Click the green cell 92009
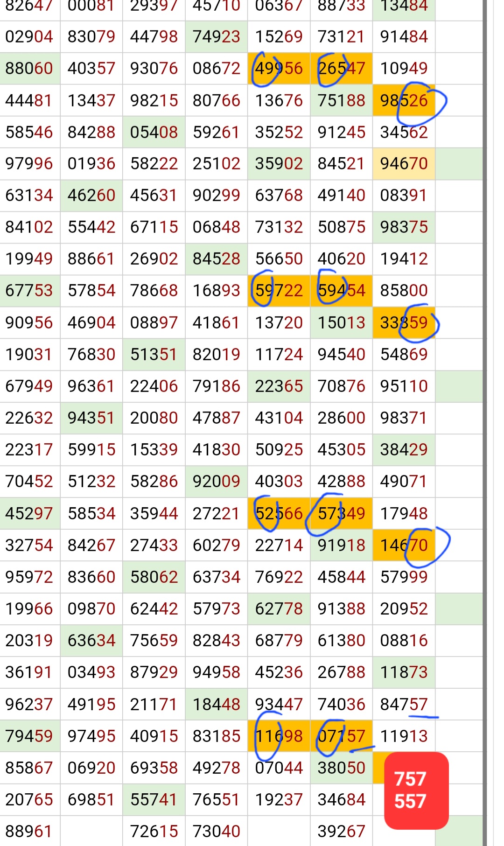504x846 pixels. 216,481
